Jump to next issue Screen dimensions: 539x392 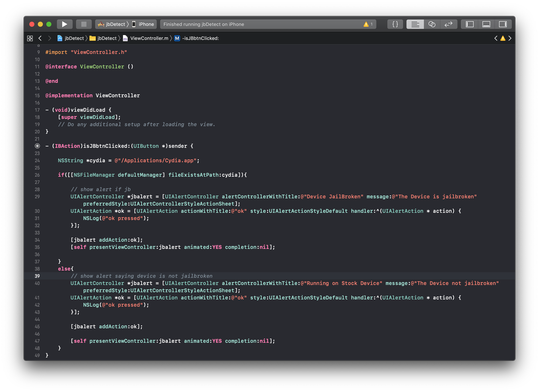click(510, 38)
